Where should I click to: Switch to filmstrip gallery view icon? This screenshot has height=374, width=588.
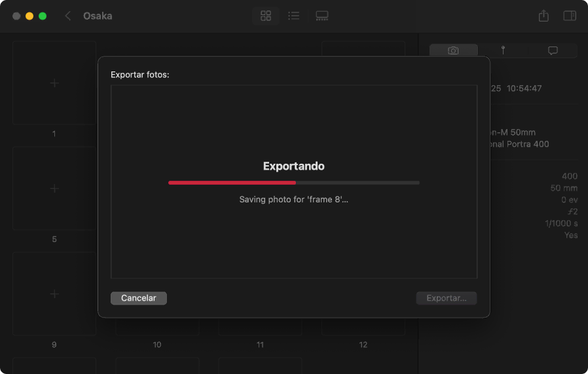click(322, 16)
